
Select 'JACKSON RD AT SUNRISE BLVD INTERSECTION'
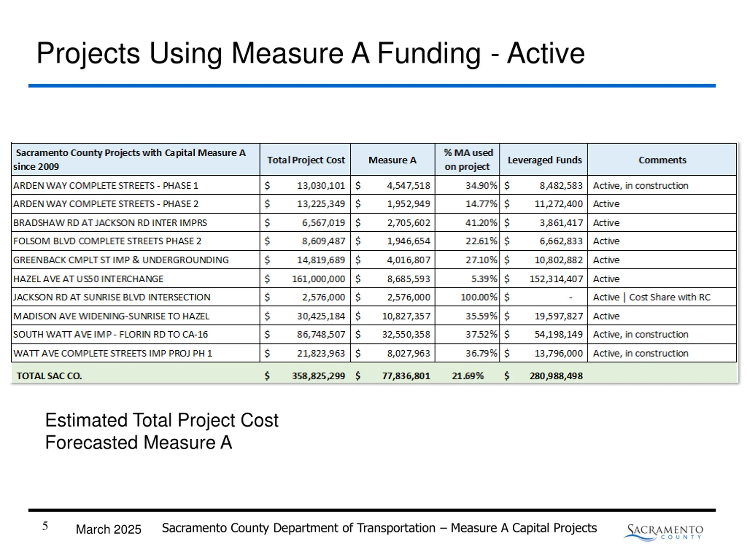pyautogui.click(x=111, y=297)
